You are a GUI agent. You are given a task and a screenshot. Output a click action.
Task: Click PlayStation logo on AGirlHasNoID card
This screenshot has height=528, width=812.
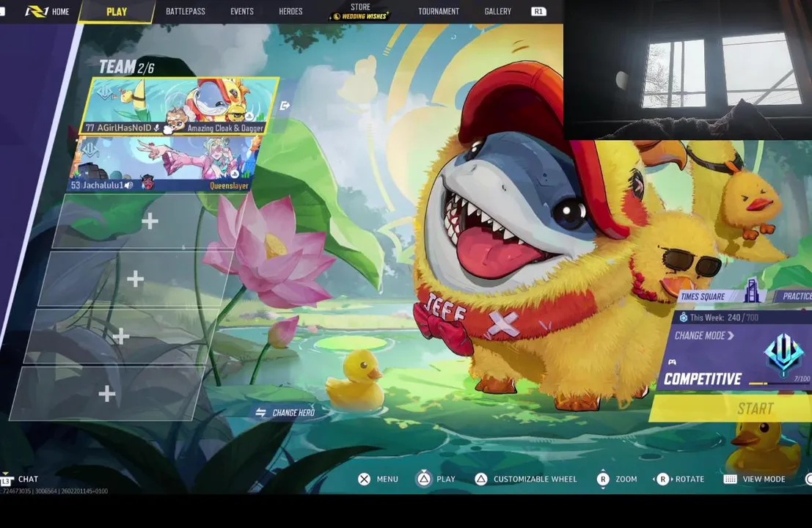click(249, 116)
